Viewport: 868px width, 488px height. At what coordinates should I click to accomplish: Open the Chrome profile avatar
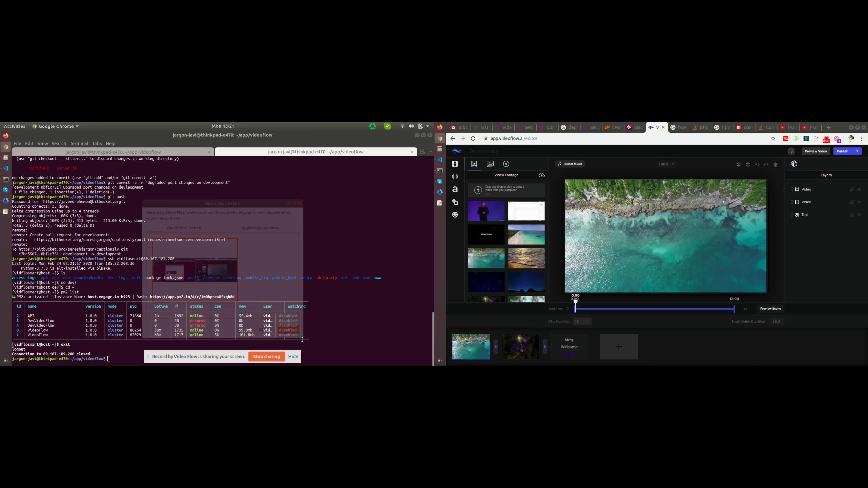coord(851,138)
